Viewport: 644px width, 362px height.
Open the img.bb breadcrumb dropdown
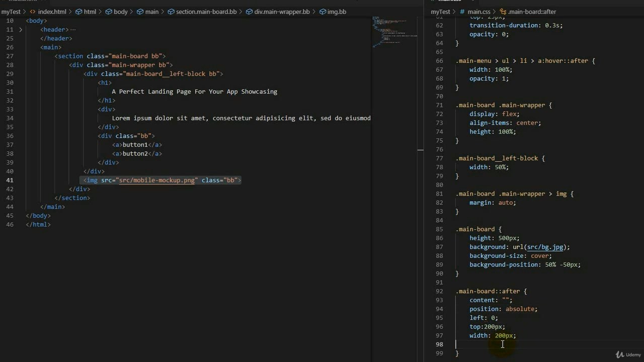click(337, 12)
